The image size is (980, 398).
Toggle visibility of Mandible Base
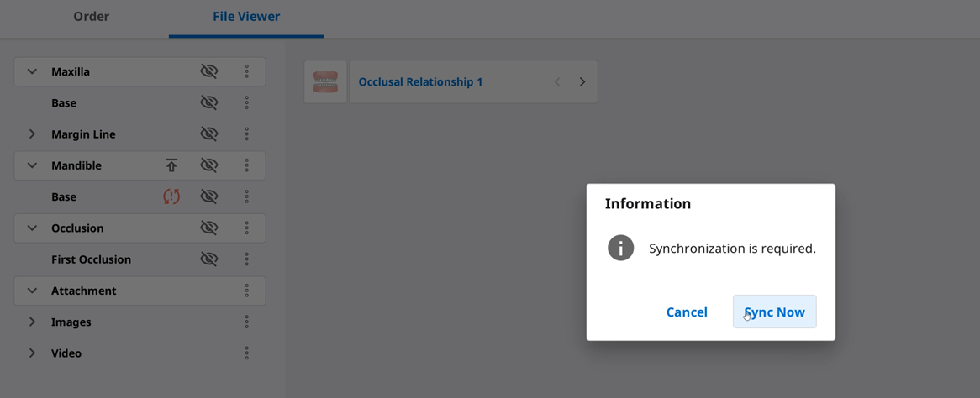tap(208, 196)
